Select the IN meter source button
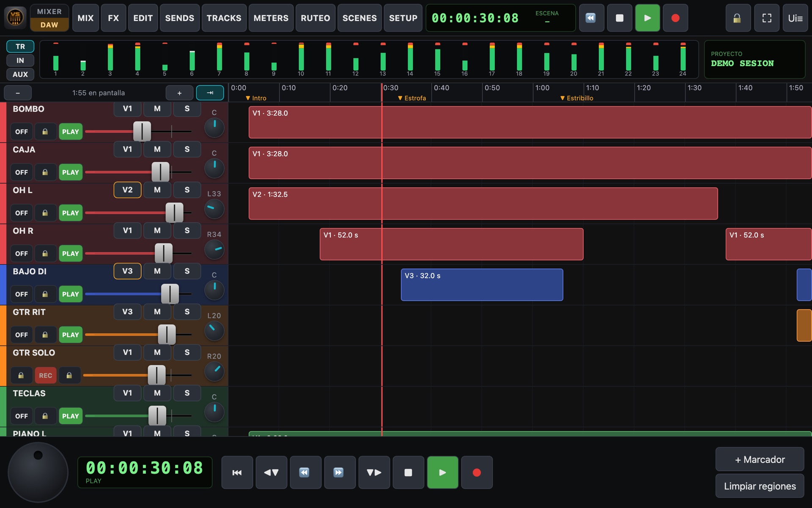812x508 pixels. tap(20, 61)
